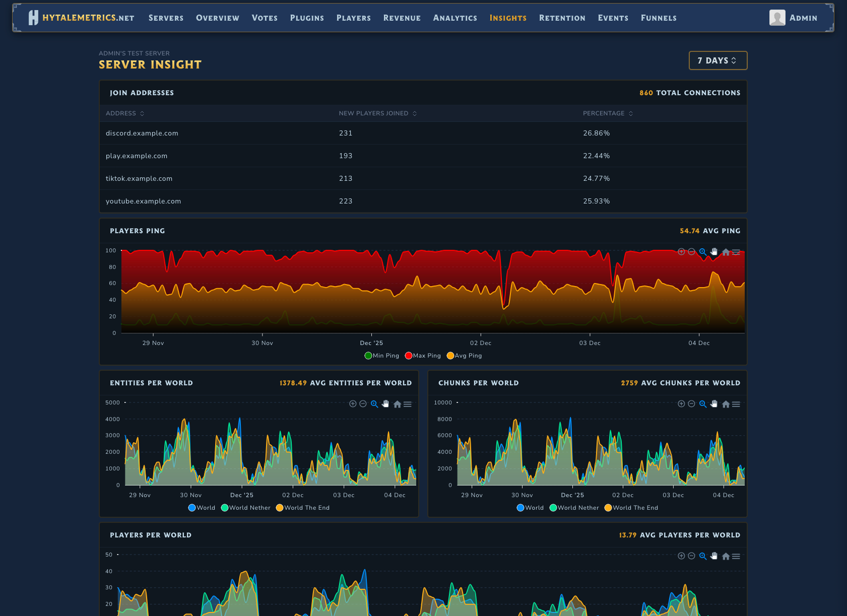Go to the Analytics nav tab
Image resolution: width=847 pixels, height=616 pixels.
455,18
